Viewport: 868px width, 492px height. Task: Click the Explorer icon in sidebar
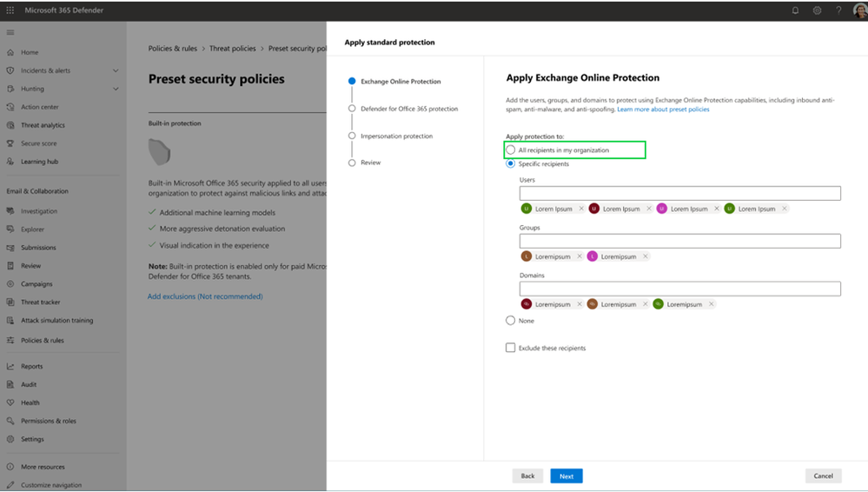10,229
